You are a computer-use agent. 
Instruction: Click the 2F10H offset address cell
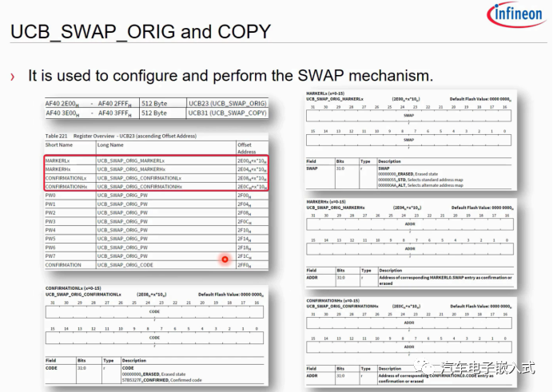pos(244,231)
